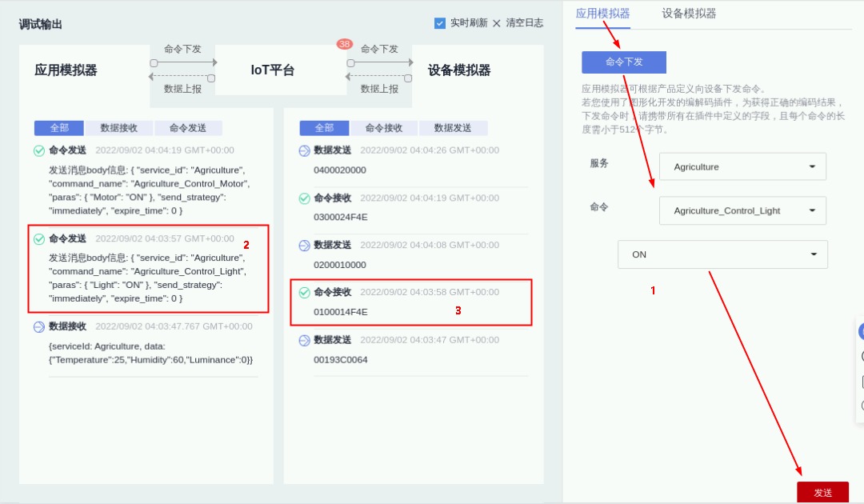Image resolution: width=864 pixels, height=504 pixels.
Task: Open the ON parameter value dropdown
Action: pyautogui.click(x=722, y=254)
